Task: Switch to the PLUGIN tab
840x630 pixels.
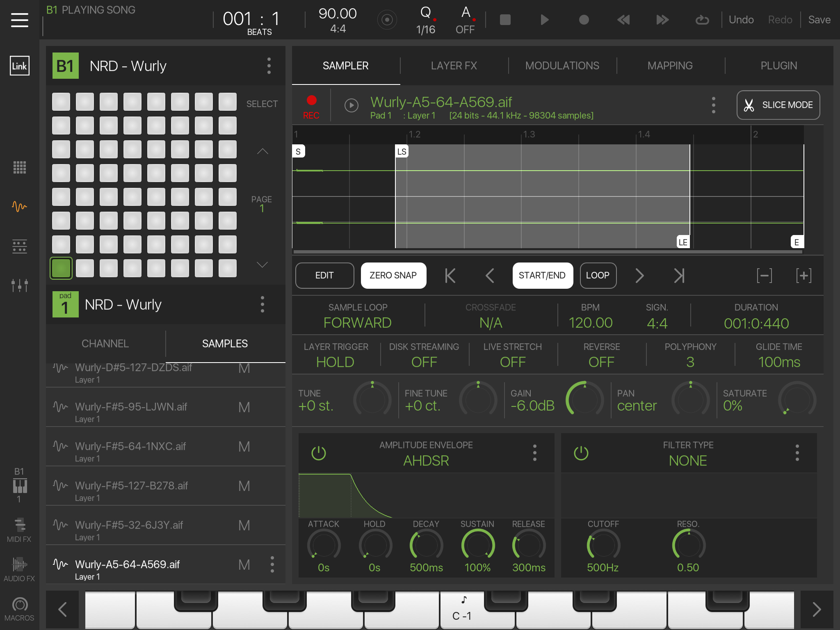Action: tap(779, 66)
